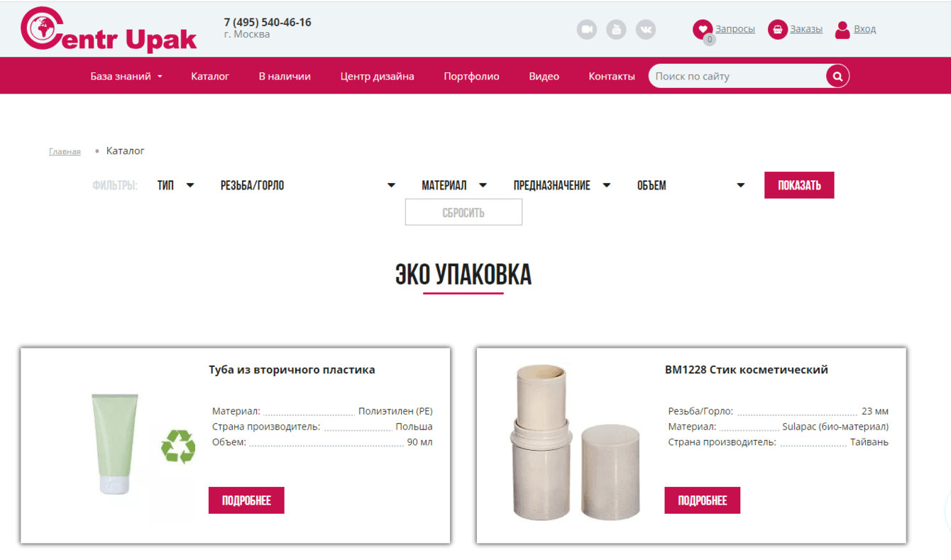
Task: Click the ПОКАЗАТЬ filter button
Action: tap(799, 185)
